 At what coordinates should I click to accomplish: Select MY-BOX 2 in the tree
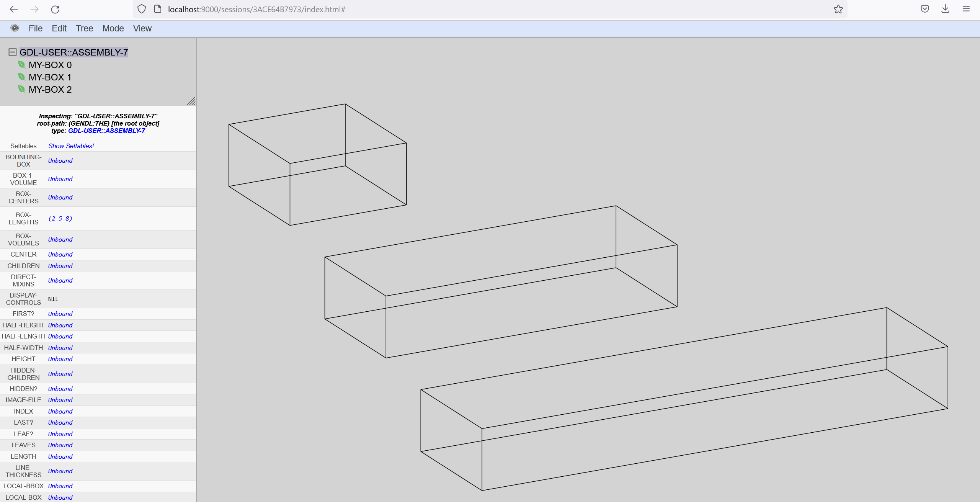point(50,89)
